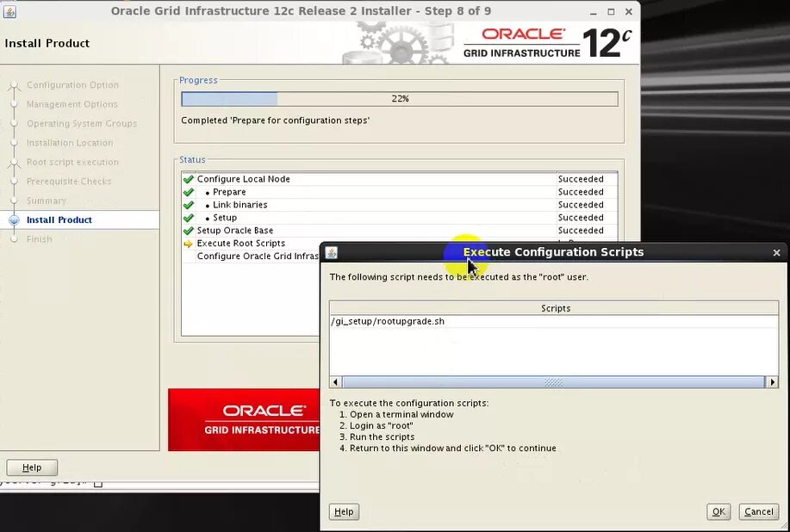Viewport: 790px width, 532px height.
Task: Select the Installation Location step
Action: pos(70,143)
